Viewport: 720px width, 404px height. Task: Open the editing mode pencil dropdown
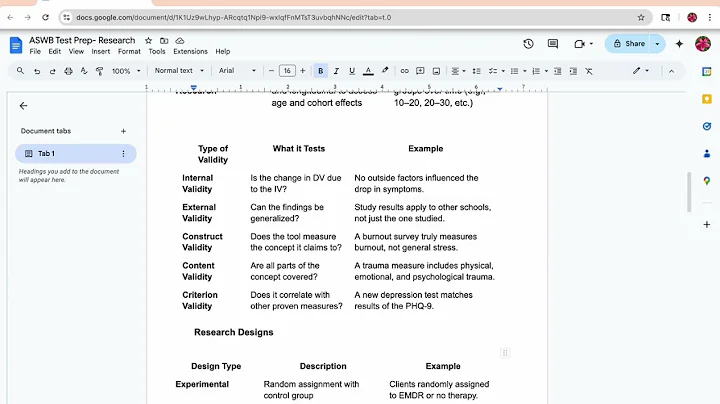coord(641,71)
